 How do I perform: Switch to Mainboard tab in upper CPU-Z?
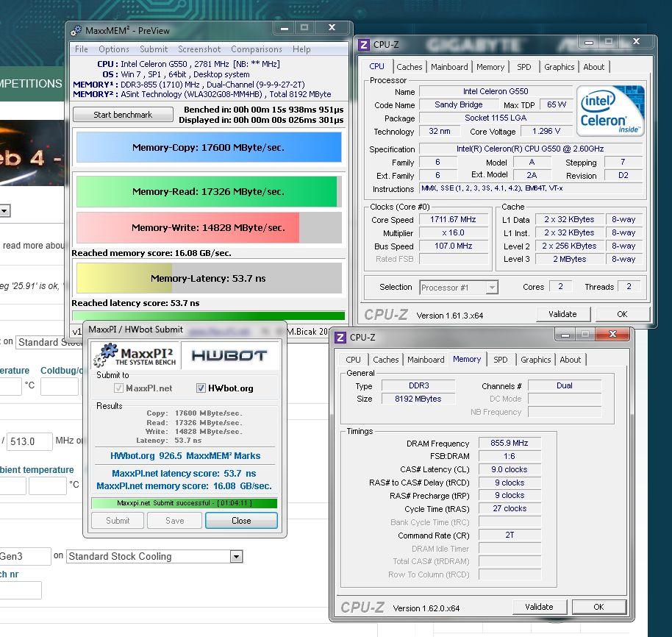click(449, 67)
